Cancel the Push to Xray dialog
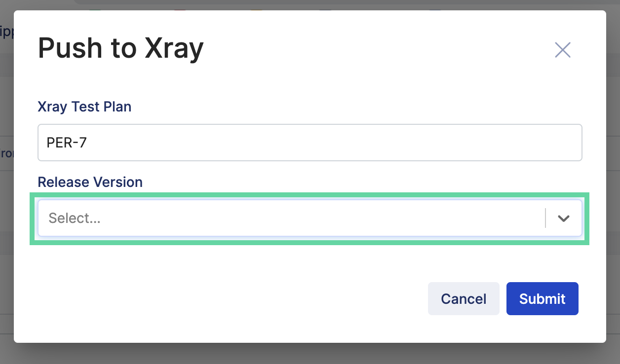The image size is (620, 364). click(463, 298)
